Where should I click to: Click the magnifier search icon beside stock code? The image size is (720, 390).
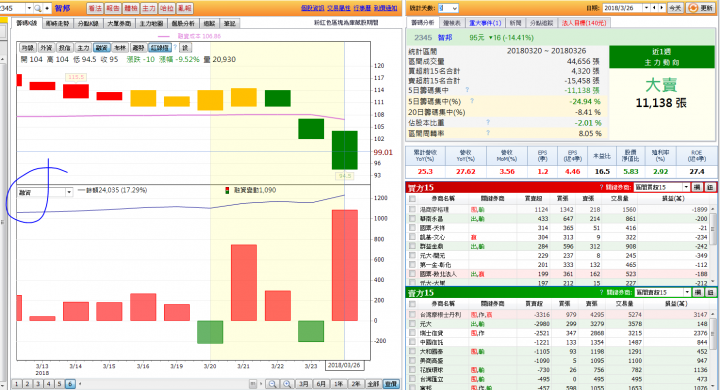click(x=38, y=8)
